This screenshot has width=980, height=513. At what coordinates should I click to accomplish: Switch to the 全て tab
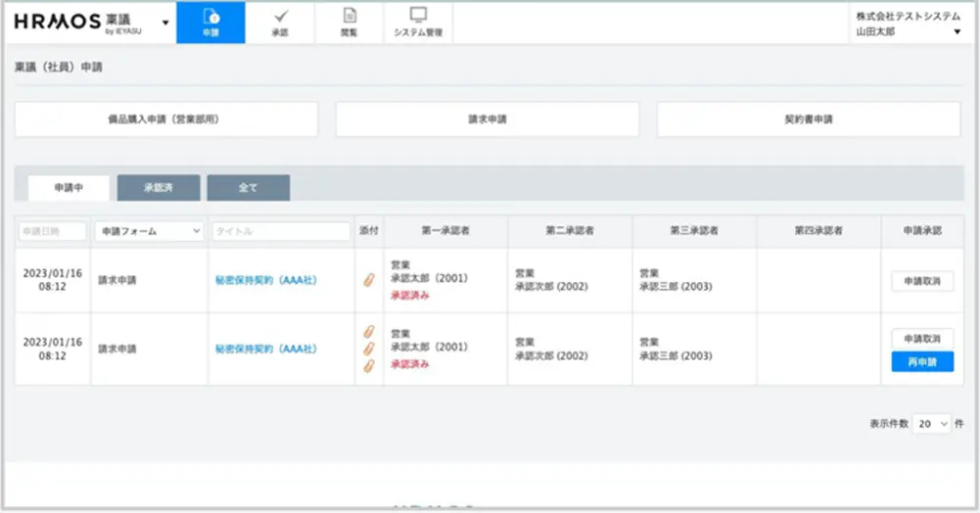248,188
